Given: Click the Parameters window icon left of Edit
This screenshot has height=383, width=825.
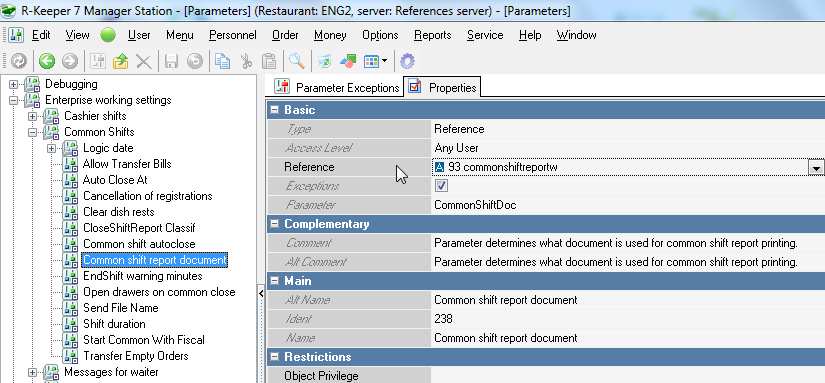Looking at the screenshot, I should pos(16,35).
